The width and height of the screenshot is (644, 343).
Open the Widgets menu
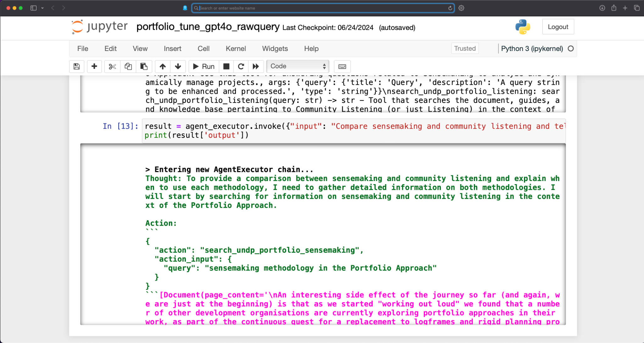click(275, 48)
